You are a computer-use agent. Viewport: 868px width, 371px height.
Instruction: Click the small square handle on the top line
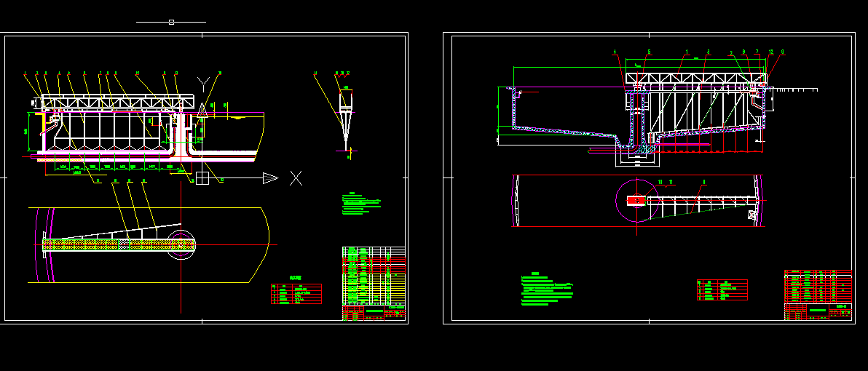point(171,22)
